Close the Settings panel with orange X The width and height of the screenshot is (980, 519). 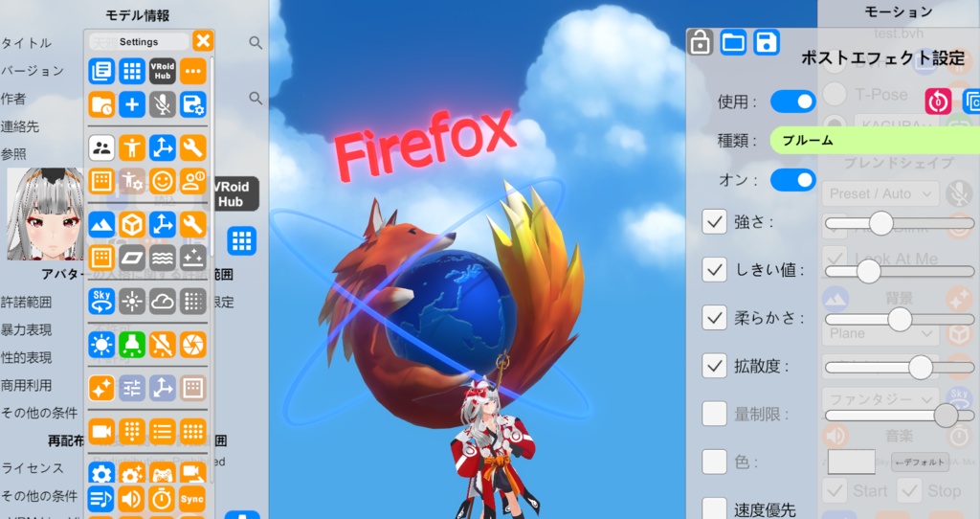[x=203, y=41]
